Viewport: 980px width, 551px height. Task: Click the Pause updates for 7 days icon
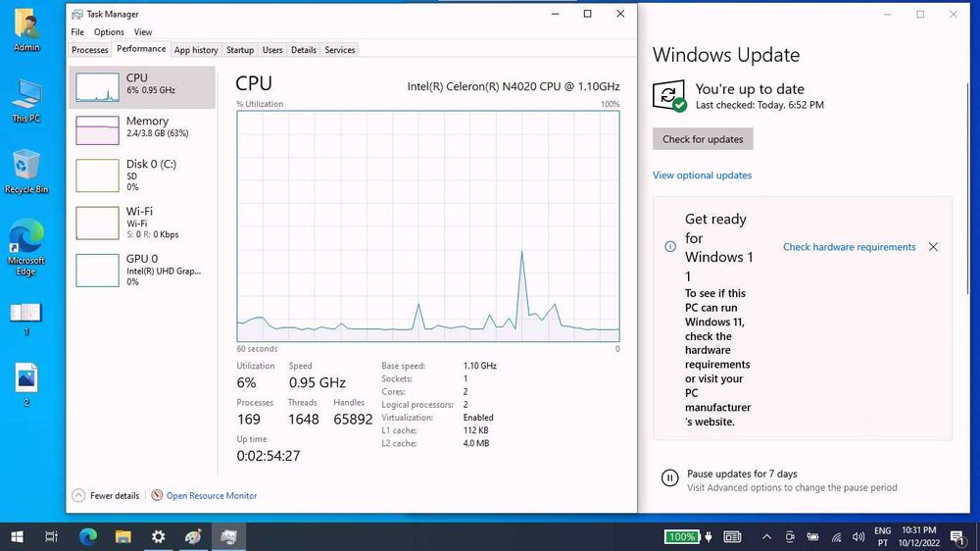pos(669,478)
